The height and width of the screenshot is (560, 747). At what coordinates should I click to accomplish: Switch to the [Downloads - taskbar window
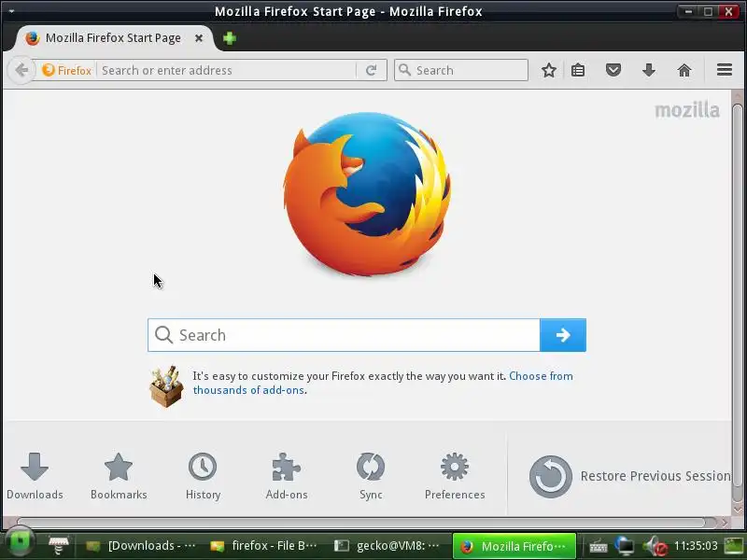point(142,546)
